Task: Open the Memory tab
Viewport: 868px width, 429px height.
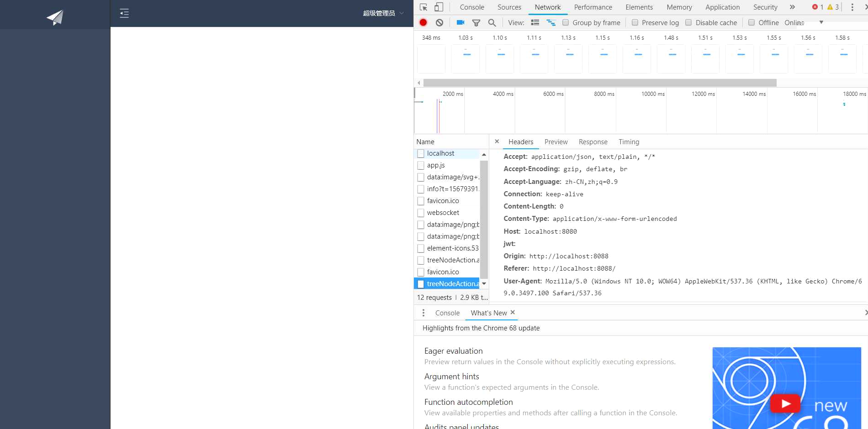Action: tap(679, 7)
